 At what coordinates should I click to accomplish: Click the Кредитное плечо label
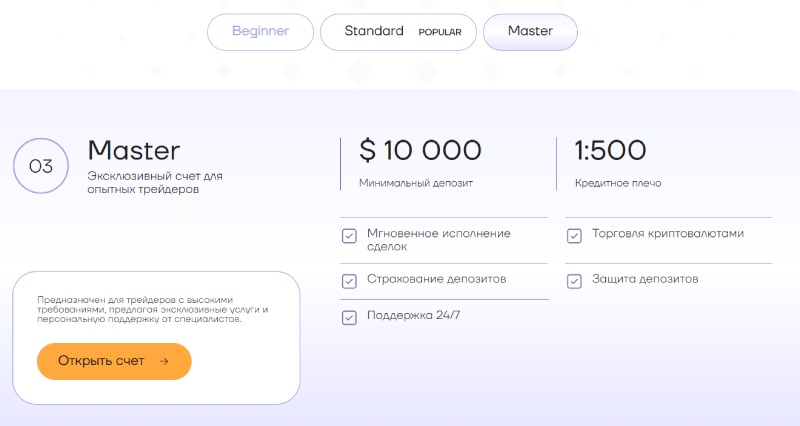pyautogui.click(x=618, y=184)
